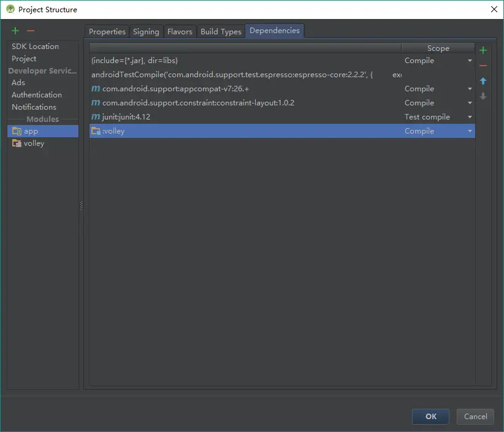Click the Maven icon beside constraint-layout
504x432 pixels.
click(x=96, y=103)
